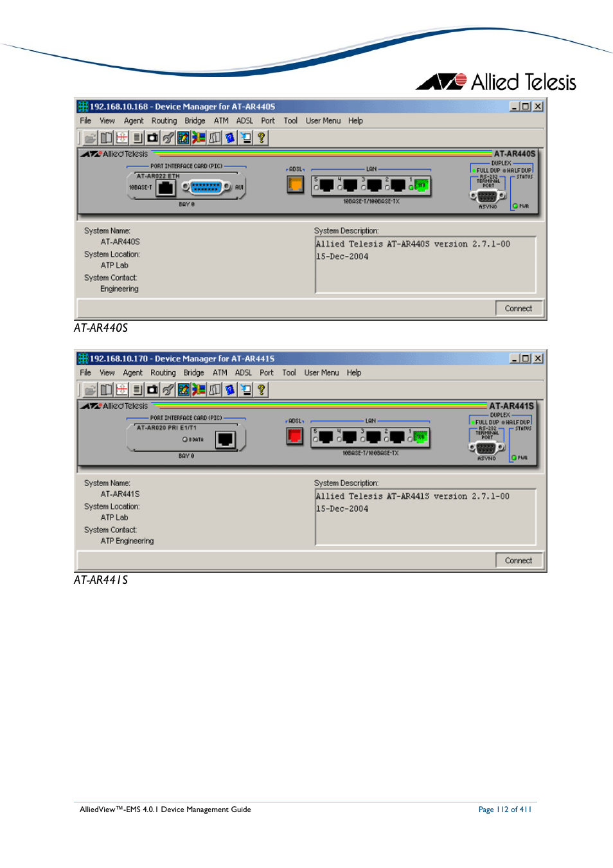Click the camera snapshot icon in AT-AR441S toolbar
The image size is (613, 868).
click(152, 390)
